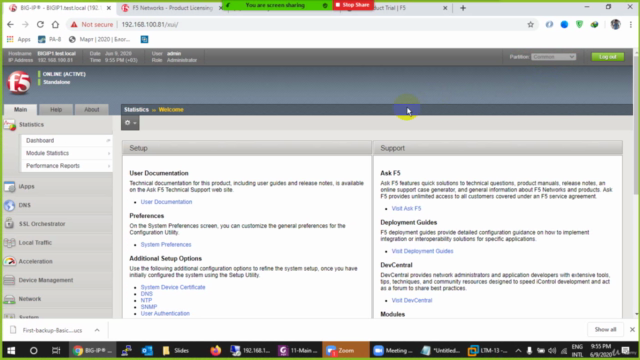The width and height of the screenshot is (640, 360).
Task: Open the System Preferences link
Action: point(166,244)
